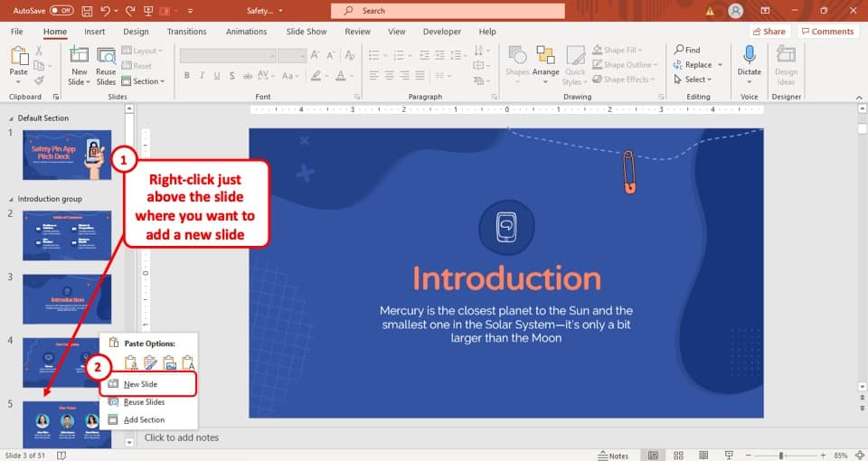Select slide 2 thumbnail

click(67, 235)
